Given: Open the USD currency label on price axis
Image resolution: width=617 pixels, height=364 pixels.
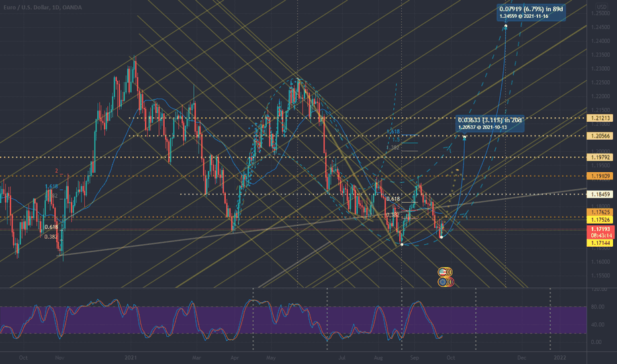Looking at the screenshot, I should coord(601,7).
